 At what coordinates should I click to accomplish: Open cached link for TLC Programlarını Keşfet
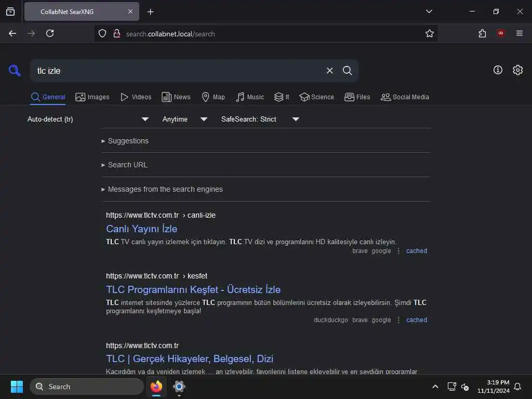click(x=416, y=320)
